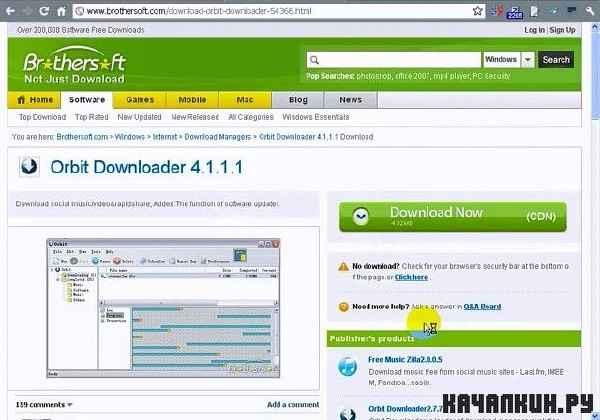
Task: Click the page scrollbar up arrow
Action: pos(595,27)
